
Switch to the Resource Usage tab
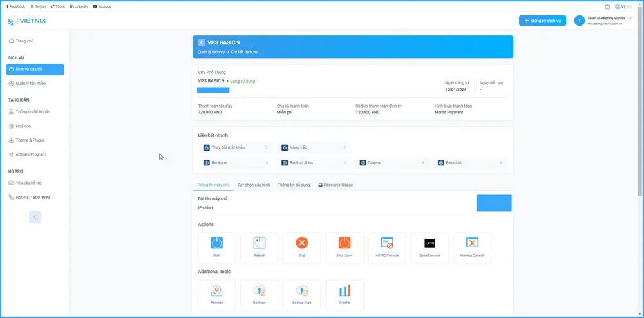pos(336,185)
